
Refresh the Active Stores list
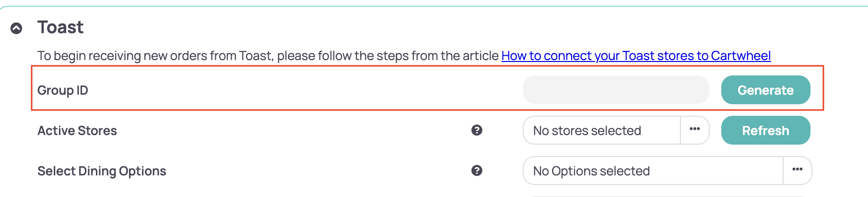[x=765, y=130]
